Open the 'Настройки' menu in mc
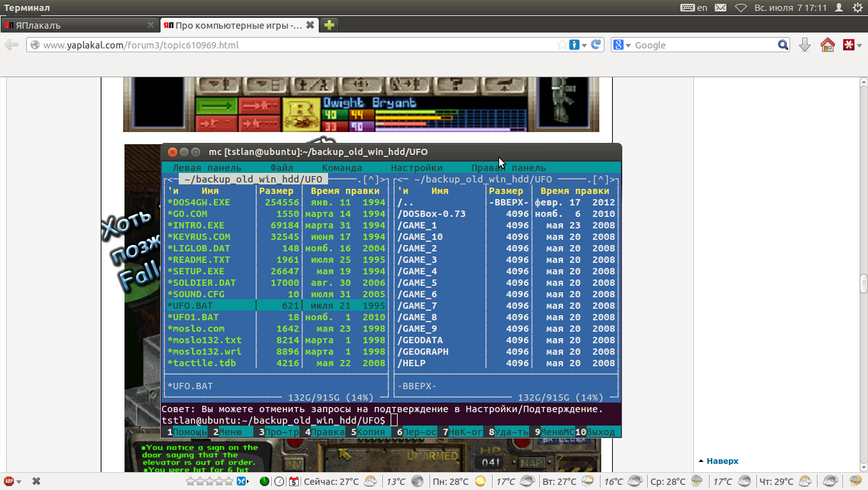 coord(417,168)
